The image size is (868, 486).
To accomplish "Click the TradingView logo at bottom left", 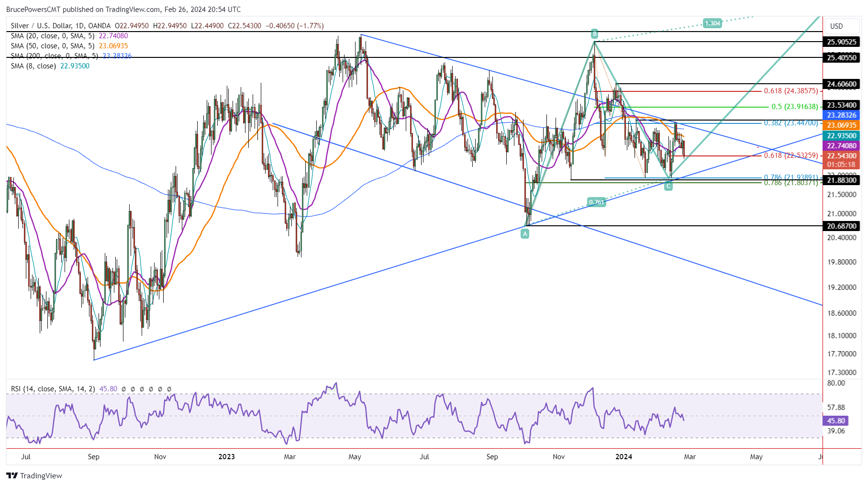I will (34, 475).
